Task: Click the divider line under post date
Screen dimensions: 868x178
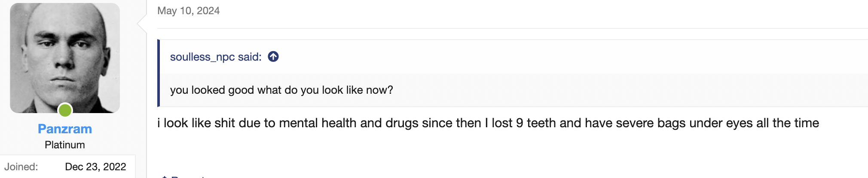Action: 511,28
